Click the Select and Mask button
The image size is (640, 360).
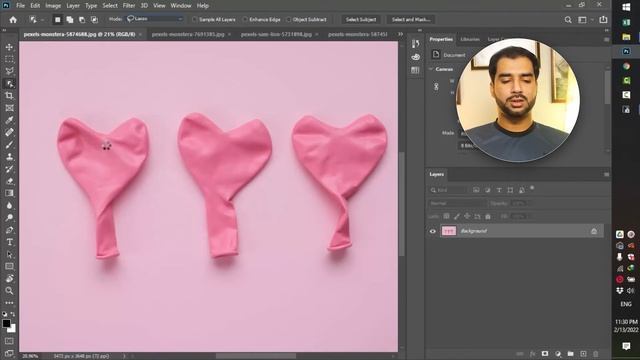point(411,20)
